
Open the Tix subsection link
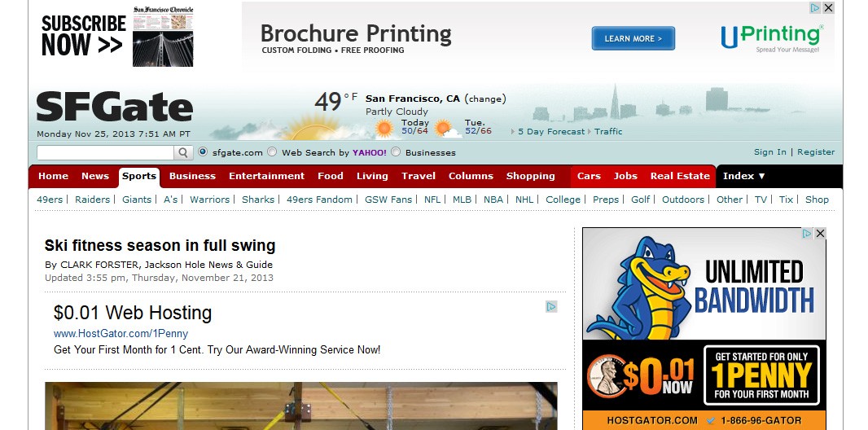[786, 200]
